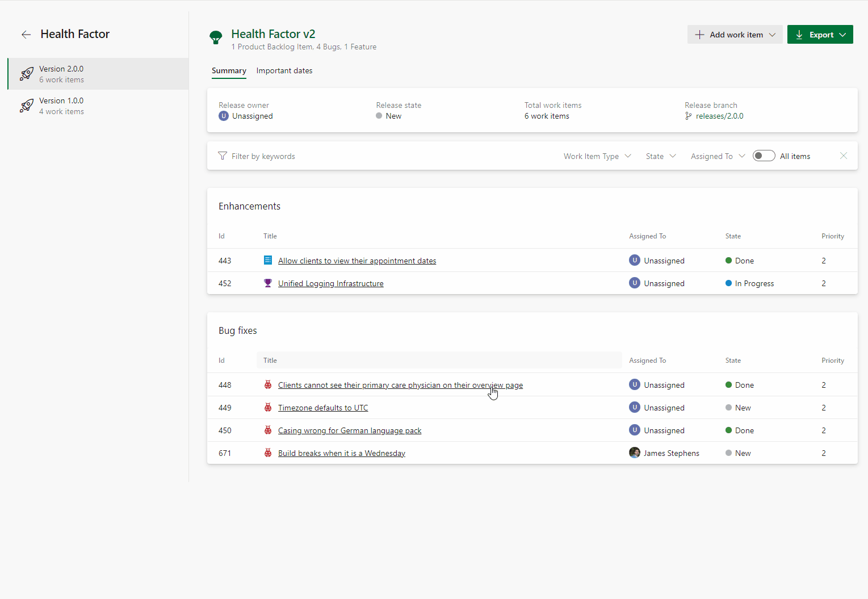This screenshot has width=868, height=599.
Task: Click the filter icon in the filter bar
Action: pyautogui.click(x=222, y=156)
